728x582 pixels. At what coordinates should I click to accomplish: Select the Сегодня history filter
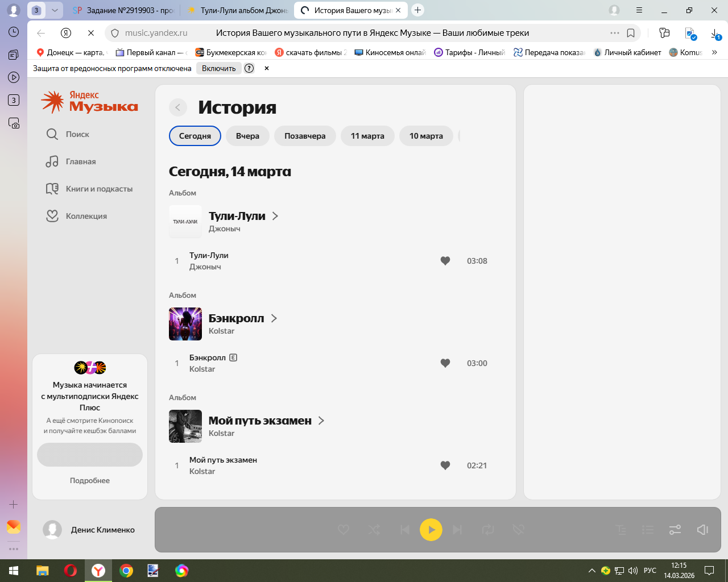pyautogui.click(x=195, y=136)
